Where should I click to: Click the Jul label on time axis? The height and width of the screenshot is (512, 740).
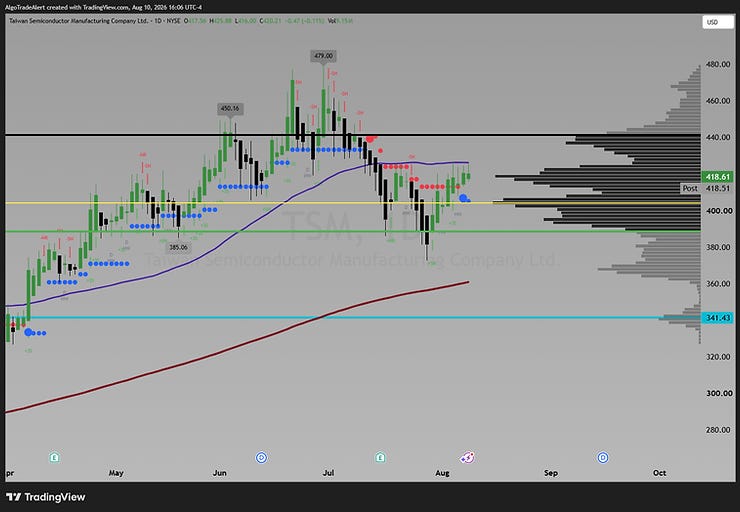pyautogui.click(x=328, y=473)
